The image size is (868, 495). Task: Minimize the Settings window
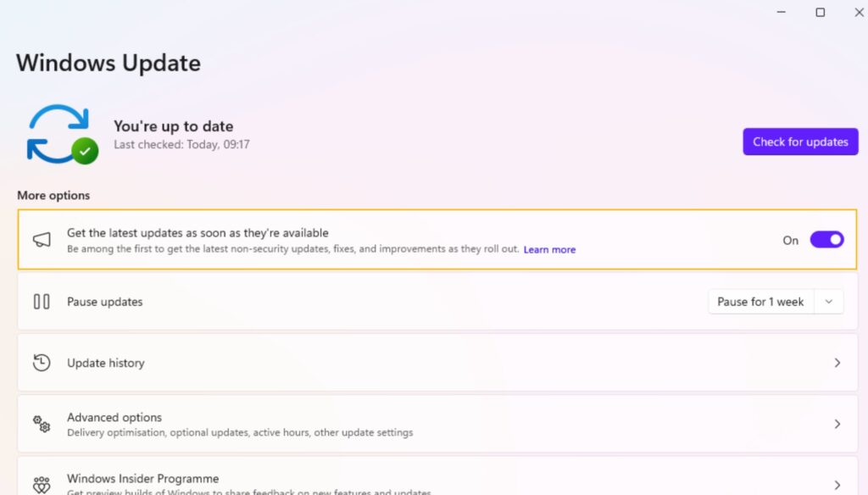coord(781,12)
